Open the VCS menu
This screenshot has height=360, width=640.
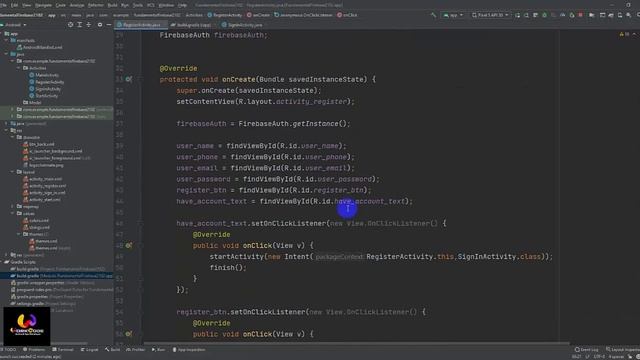click(x=151, y=5)
